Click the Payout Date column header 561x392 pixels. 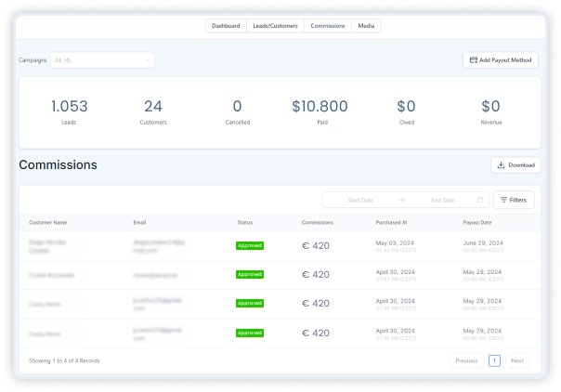pos(478,223)
